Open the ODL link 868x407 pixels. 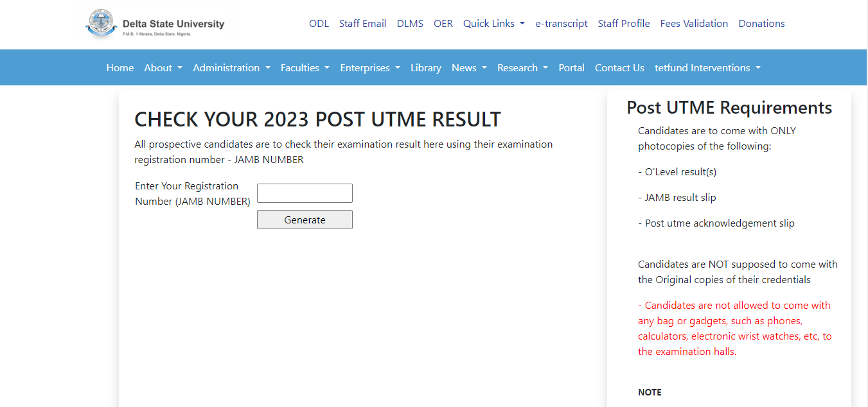pos(319,23)
